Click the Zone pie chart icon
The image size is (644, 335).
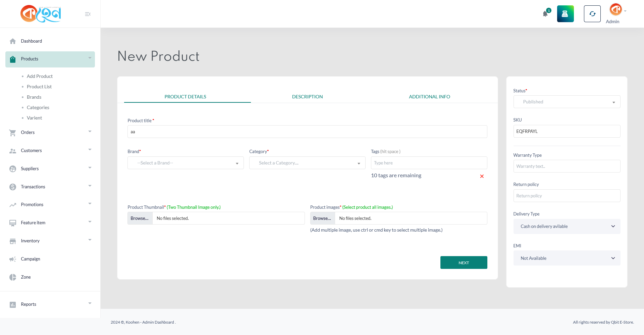[x=13, y=277]
